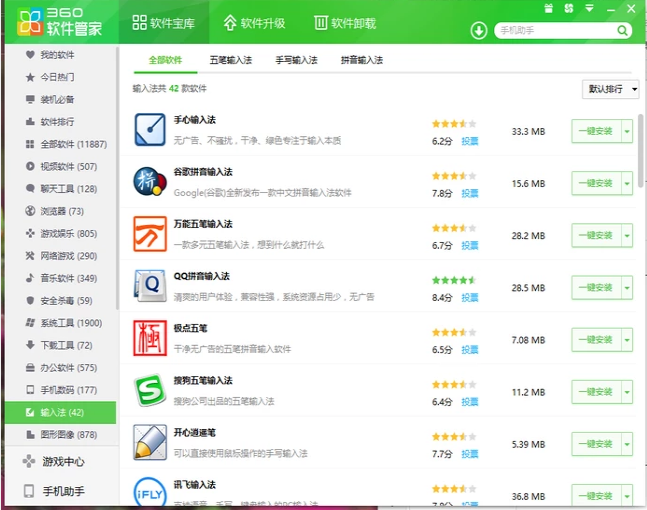Click the QQ拼音输入法 app icon
The height and width of the screenshot is (510, 647).
coord(149,286)
